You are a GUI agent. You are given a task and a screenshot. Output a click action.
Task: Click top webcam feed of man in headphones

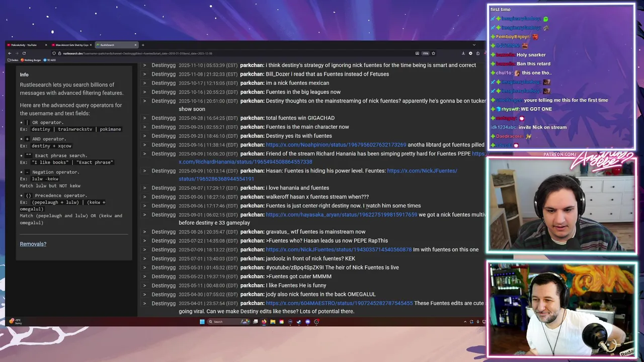(x=561, y=206)
